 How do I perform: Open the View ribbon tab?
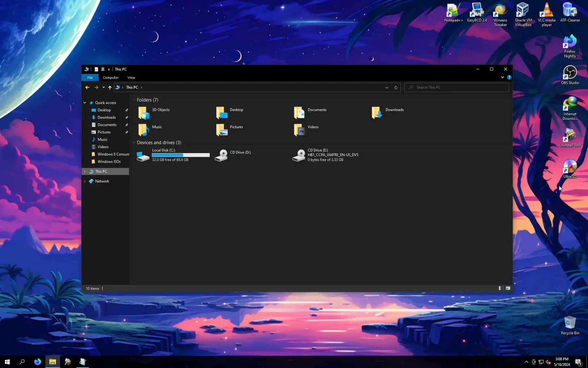(x=131, y=78)
